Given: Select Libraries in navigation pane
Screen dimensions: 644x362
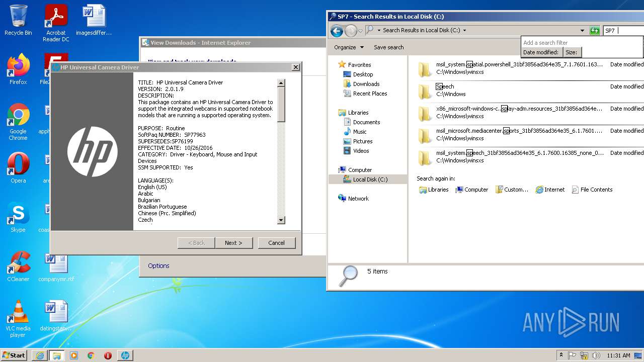Looking at the screenshot, I should point(353,113).
